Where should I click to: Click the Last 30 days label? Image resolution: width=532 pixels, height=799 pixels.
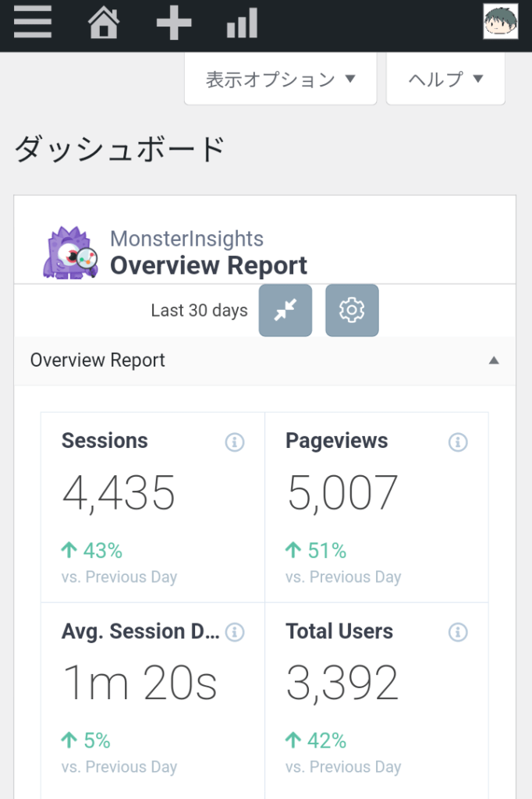click(x=199, y=311)
